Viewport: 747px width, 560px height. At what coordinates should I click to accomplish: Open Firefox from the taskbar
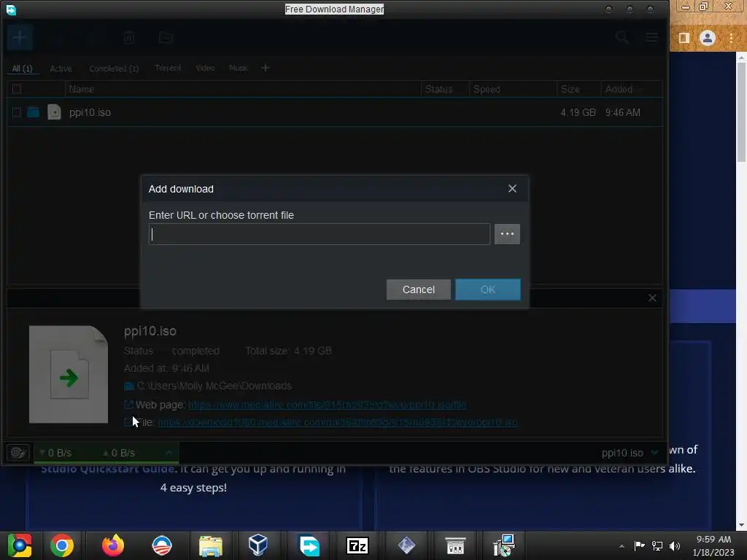pos(113,545)
